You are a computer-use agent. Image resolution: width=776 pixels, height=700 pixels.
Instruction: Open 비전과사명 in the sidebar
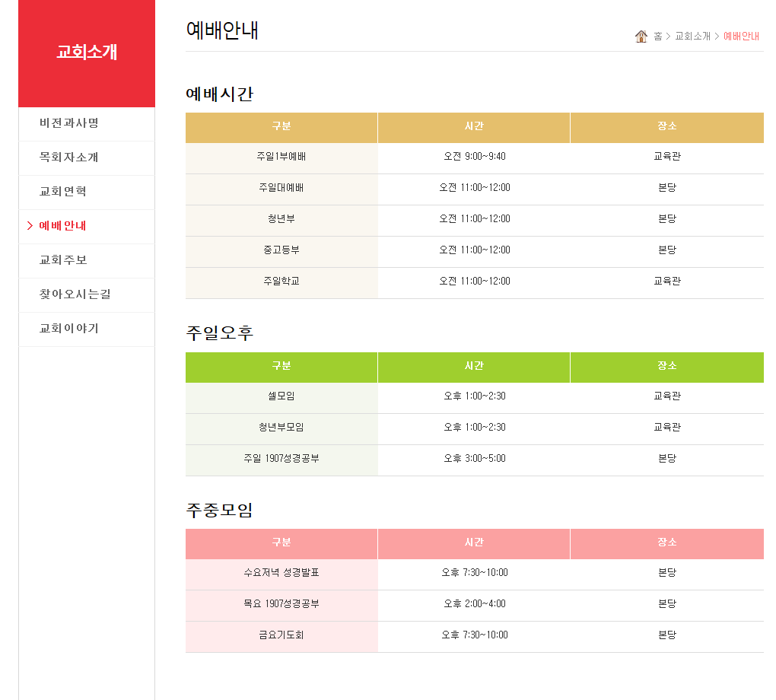click(x=69, y=123)
